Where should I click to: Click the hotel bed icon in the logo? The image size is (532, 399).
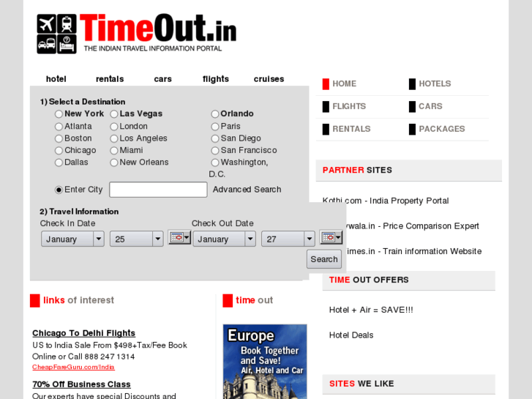pos(67,44)
